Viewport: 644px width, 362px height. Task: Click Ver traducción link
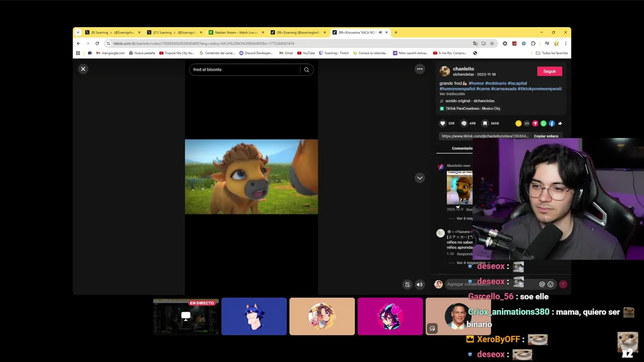(x=452, y=94)
